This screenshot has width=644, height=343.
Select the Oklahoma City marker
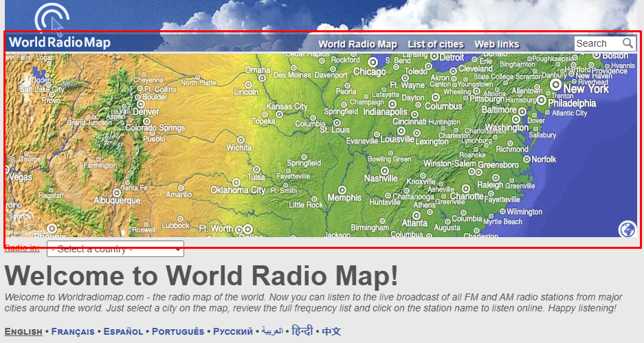click(236, 182)
